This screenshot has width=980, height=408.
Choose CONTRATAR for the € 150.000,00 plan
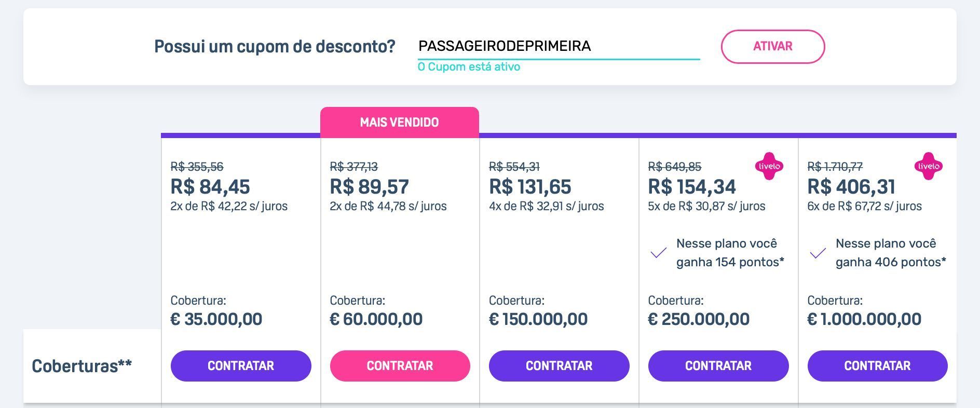tap(559, 366)
